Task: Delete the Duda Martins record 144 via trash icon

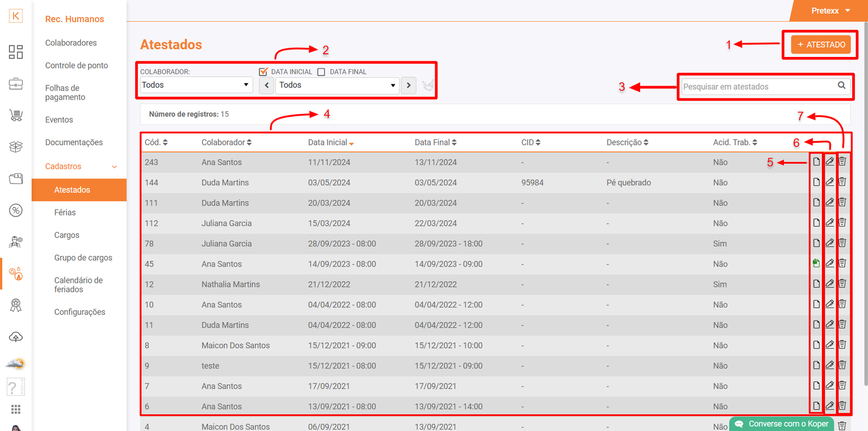Action: (x=842, y=182)
